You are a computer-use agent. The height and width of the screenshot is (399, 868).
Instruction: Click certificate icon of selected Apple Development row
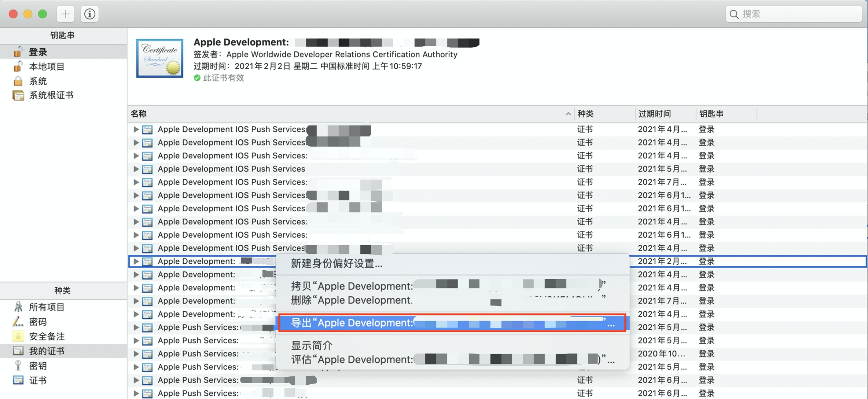coord(147,261)
